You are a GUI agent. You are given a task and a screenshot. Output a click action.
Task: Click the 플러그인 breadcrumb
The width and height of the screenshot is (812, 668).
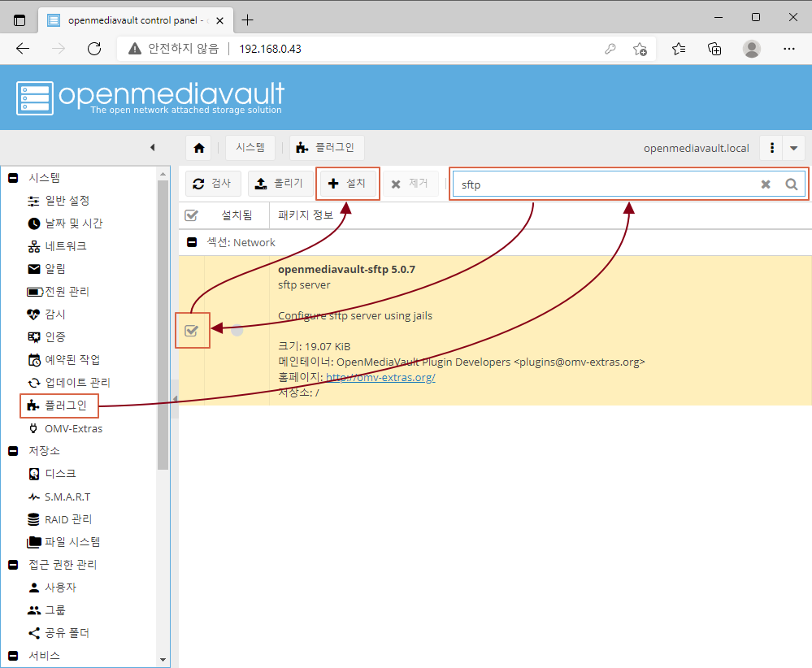[x=327, y=148]
